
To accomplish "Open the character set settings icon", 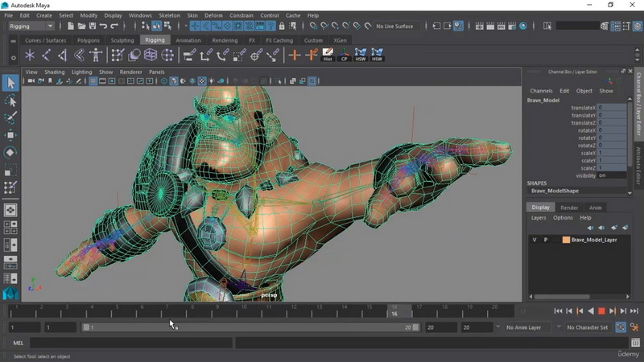I will (634, 327).
